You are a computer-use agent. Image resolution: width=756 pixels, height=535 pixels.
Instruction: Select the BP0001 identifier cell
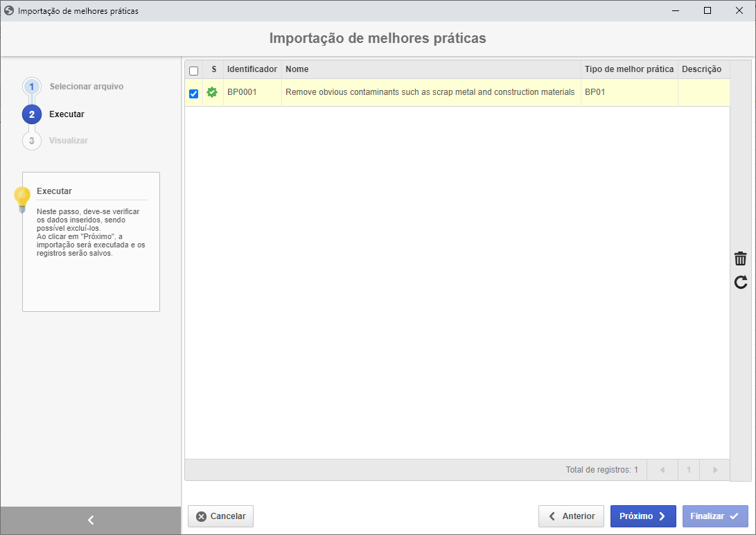pos(252,93)
